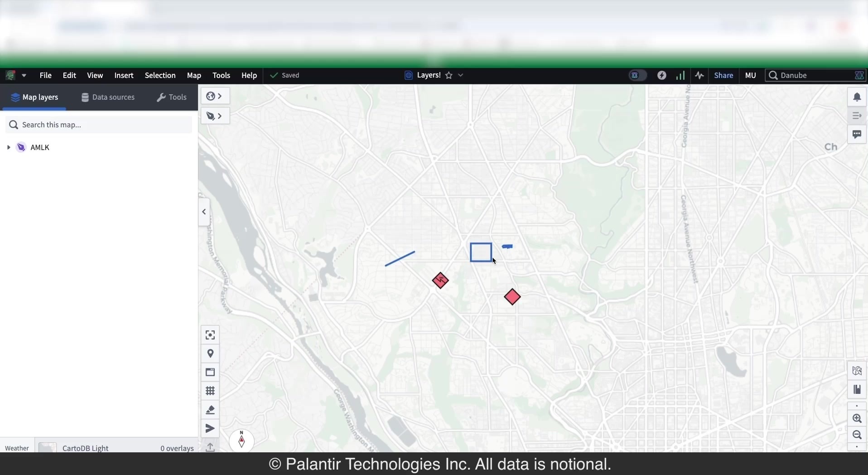The height and width of the screenshot is (475, 868).
Task: Open the application logo dropdown arrow
Action: (x=24, y=76)
